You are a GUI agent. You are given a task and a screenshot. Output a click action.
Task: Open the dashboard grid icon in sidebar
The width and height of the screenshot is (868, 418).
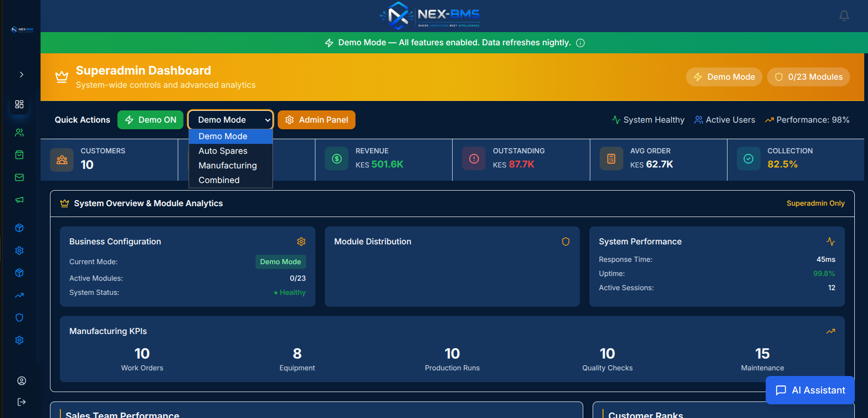19,104
